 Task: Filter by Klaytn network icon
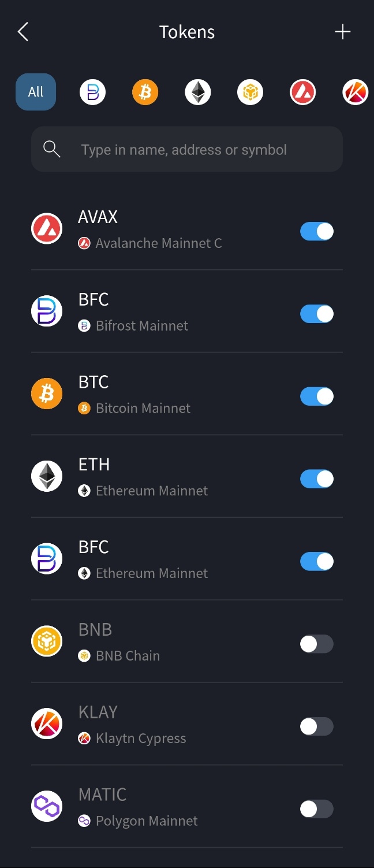[x=356, y=92]
